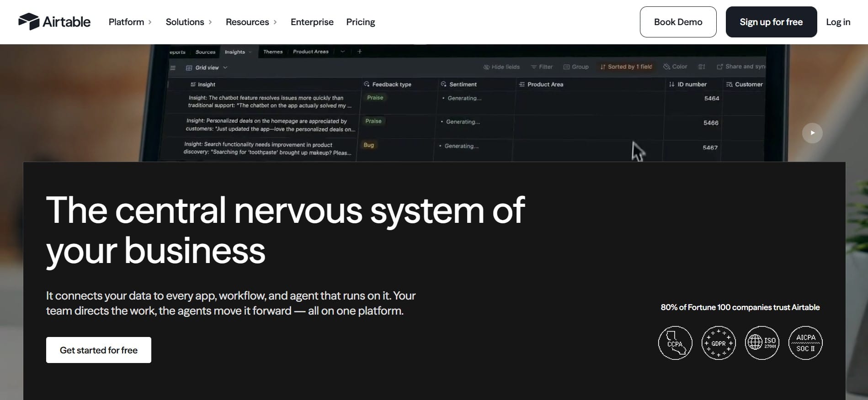Expand the Platform menu
This screenshot has width=868, height=400.
[130, 22]
